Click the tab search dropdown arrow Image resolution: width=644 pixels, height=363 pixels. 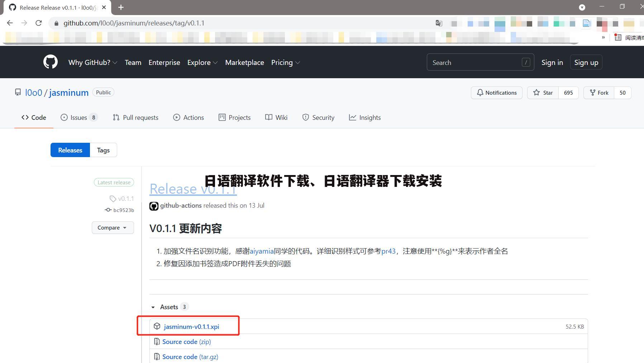click(x=582, y=7)
